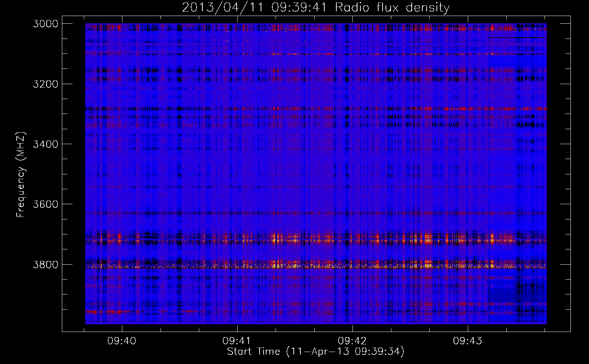Select the 3400 frequency tick label
This screenshot has width=589, height=364.
(46, 144)
